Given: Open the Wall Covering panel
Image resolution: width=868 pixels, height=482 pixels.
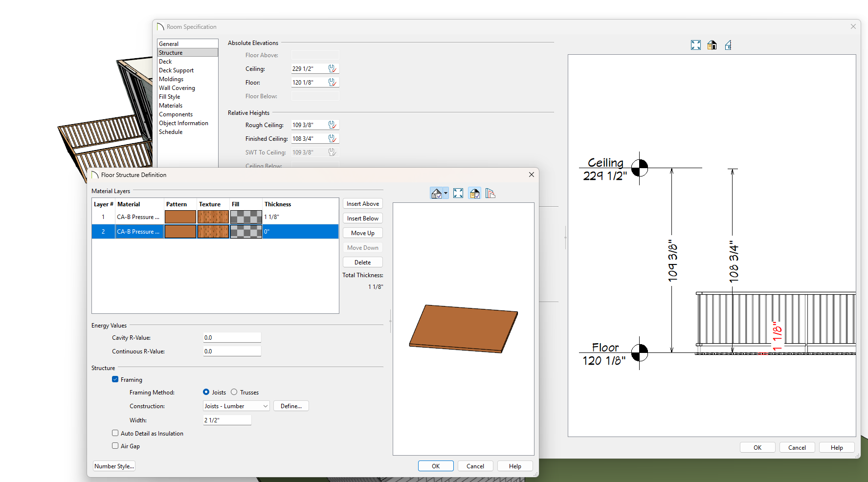Looking at the screenshot, I should [177, 88].
